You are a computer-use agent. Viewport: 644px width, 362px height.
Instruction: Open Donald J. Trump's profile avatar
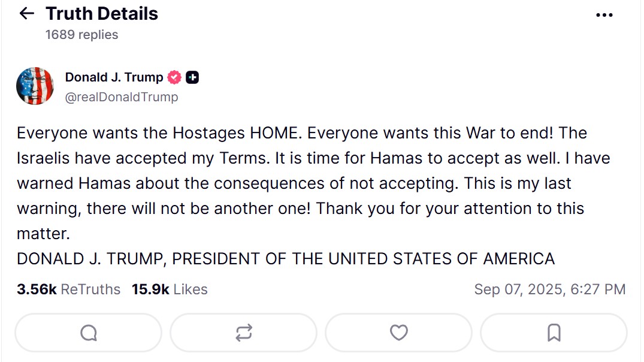coord(35,86)
